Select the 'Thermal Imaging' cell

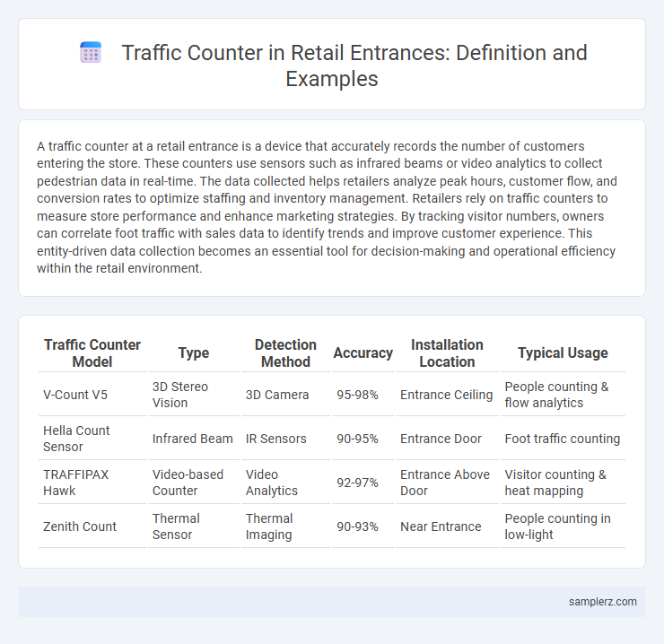pyautogui.click(x=285, y=527)
